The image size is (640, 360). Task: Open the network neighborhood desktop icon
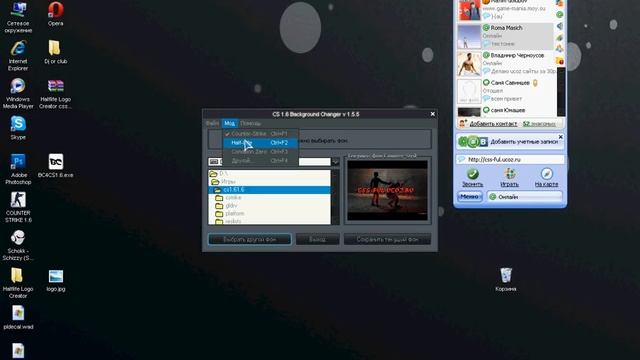point(18,17)
